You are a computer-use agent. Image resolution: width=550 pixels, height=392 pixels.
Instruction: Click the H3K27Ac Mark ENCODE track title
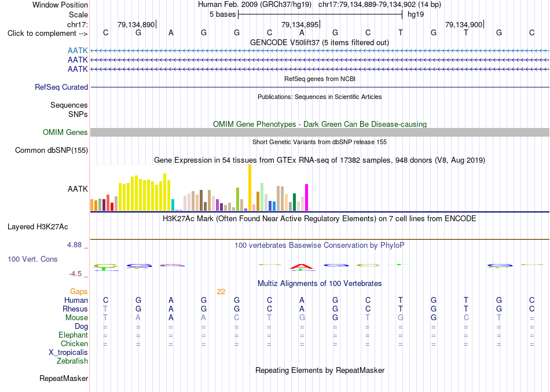click(x=320, y=219)
